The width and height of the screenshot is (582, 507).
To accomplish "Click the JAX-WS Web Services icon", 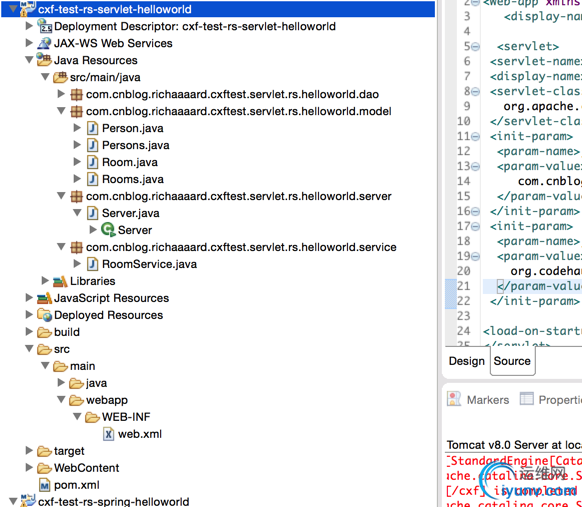I will (44, 43).
